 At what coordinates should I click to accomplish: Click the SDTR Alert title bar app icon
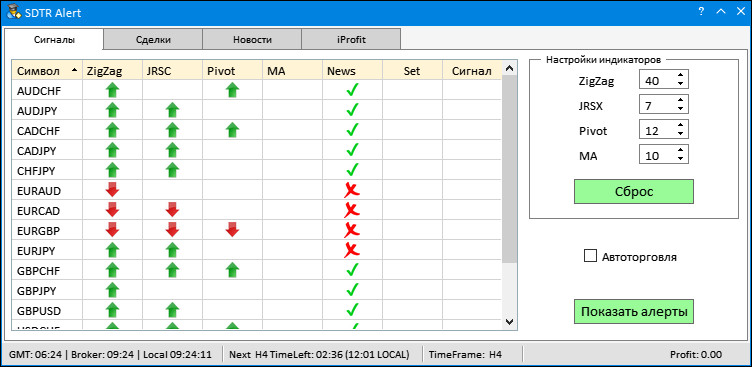tap(14, 12)
